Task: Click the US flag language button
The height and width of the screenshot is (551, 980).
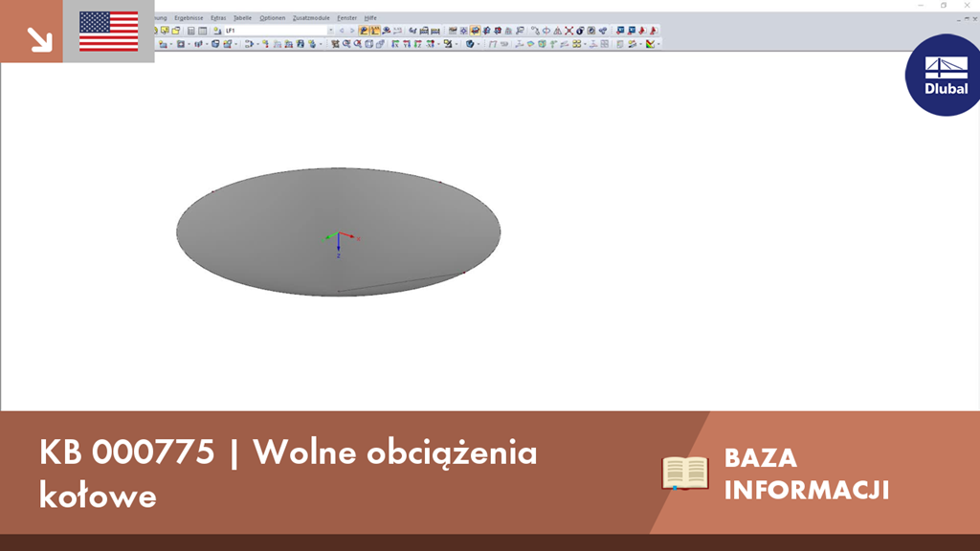Action: [x=109, y=32]
